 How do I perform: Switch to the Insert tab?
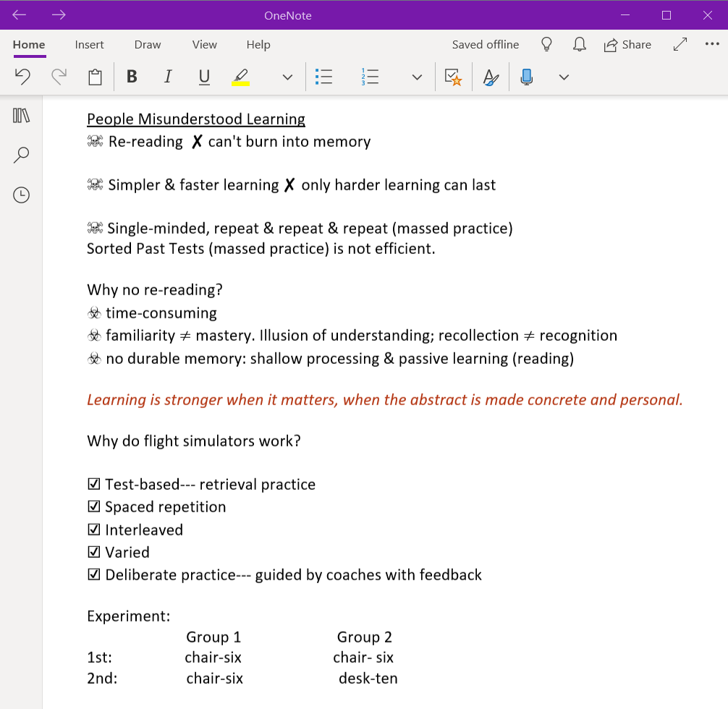[89, 45]
